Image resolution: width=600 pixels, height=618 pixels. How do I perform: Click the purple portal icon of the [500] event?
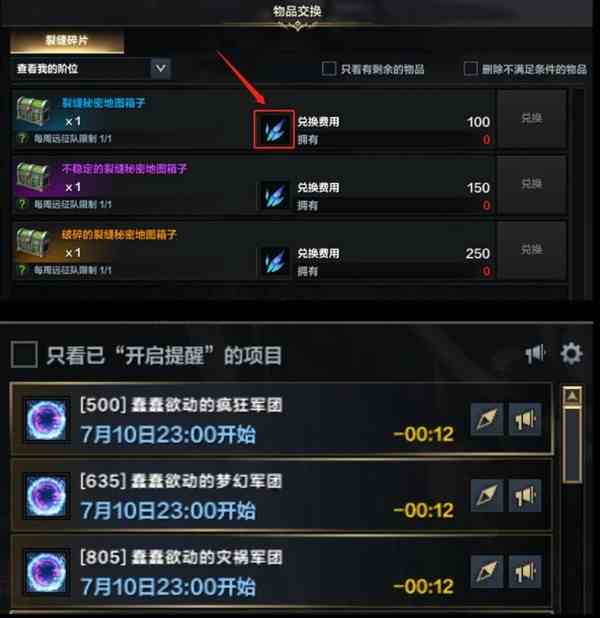click(46, 420)
